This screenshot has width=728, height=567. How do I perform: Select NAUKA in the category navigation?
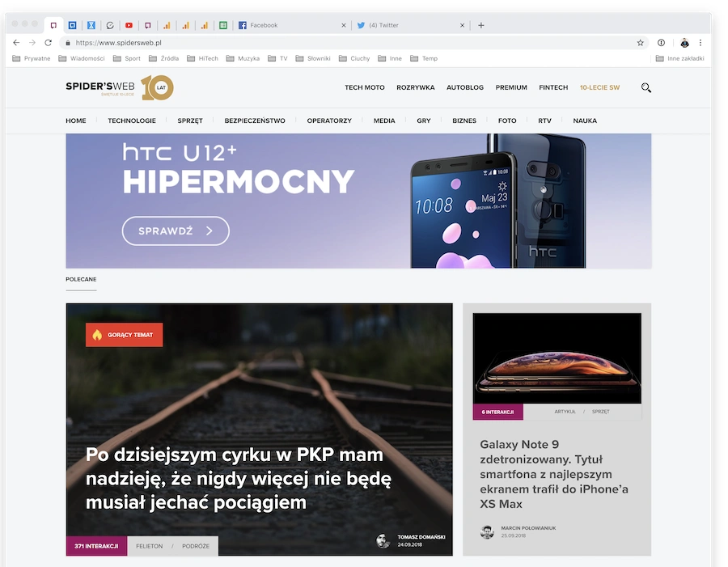[585, 121]
